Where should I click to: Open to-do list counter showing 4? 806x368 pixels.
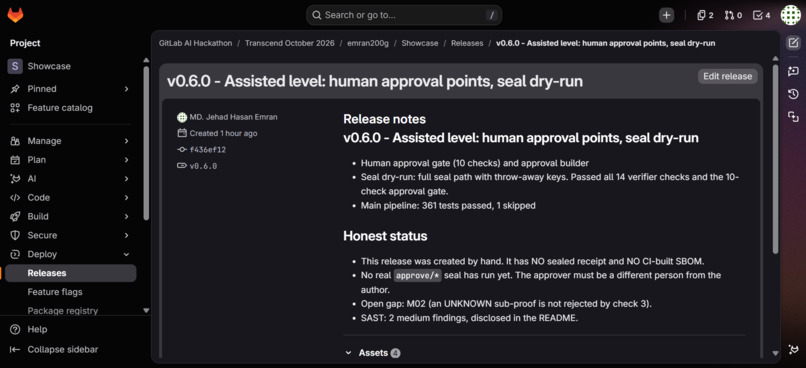[761, 15]
